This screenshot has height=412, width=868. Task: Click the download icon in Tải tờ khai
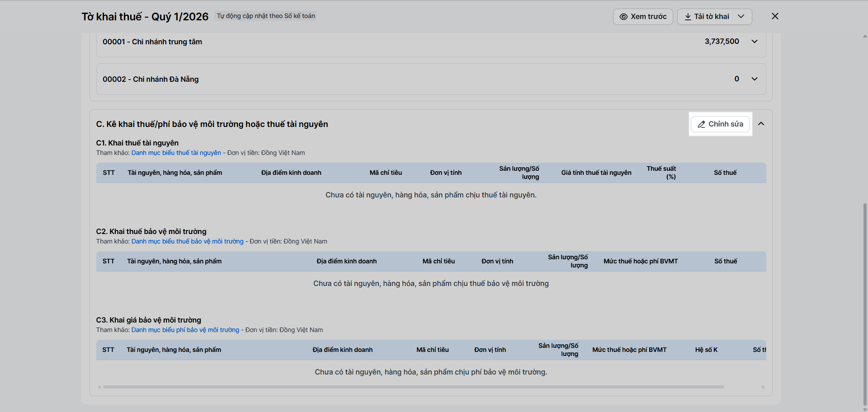688,17
